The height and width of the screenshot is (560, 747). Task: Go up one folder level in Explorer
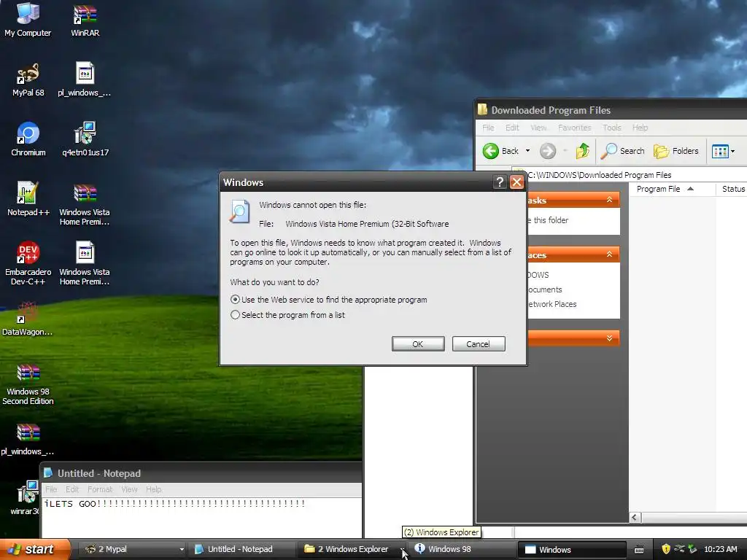[x=583, y=151]
